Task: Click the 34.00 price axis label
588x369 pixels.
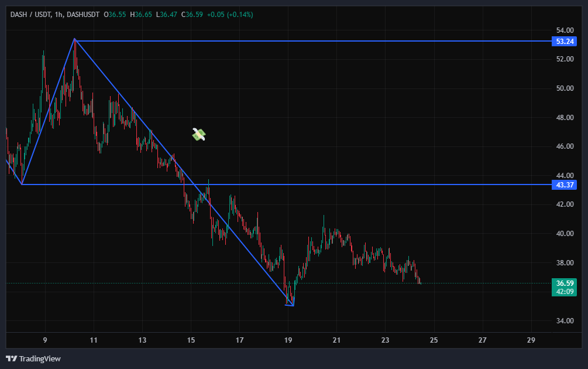Action: point(565,321)
